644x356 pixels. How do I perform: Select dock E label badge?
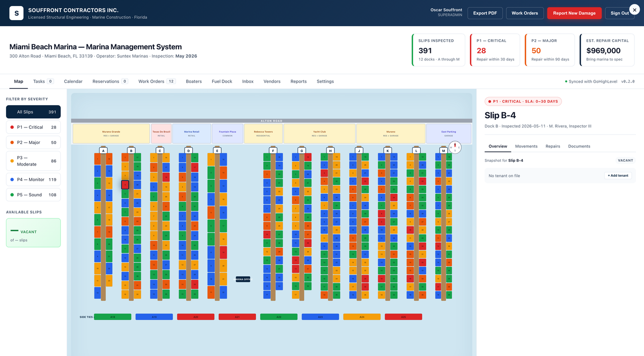(217, 151)
